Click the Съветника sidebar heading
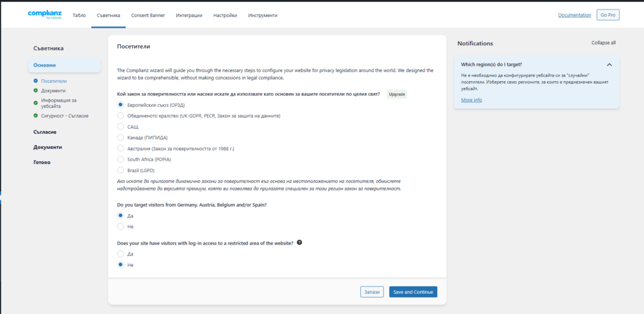Viewport: 644px width, 314px height. [x=48, y=48]
